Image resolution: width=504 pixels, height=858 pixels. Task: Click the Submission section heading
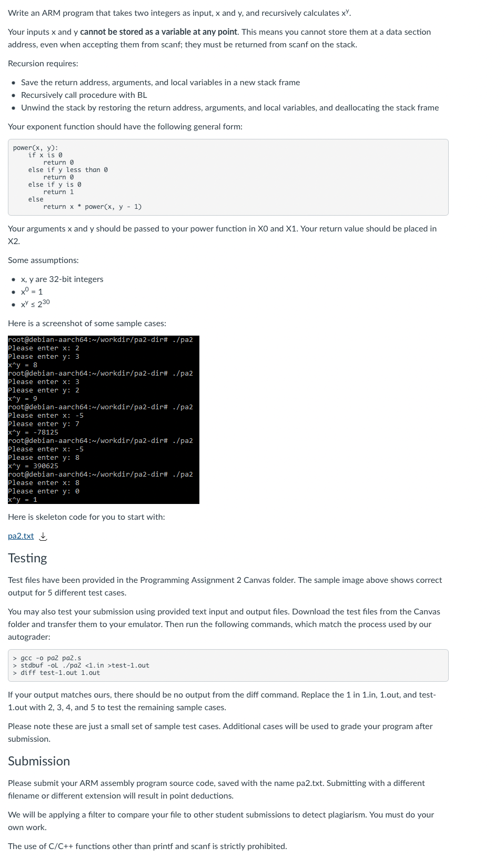(x=39, y=761)
